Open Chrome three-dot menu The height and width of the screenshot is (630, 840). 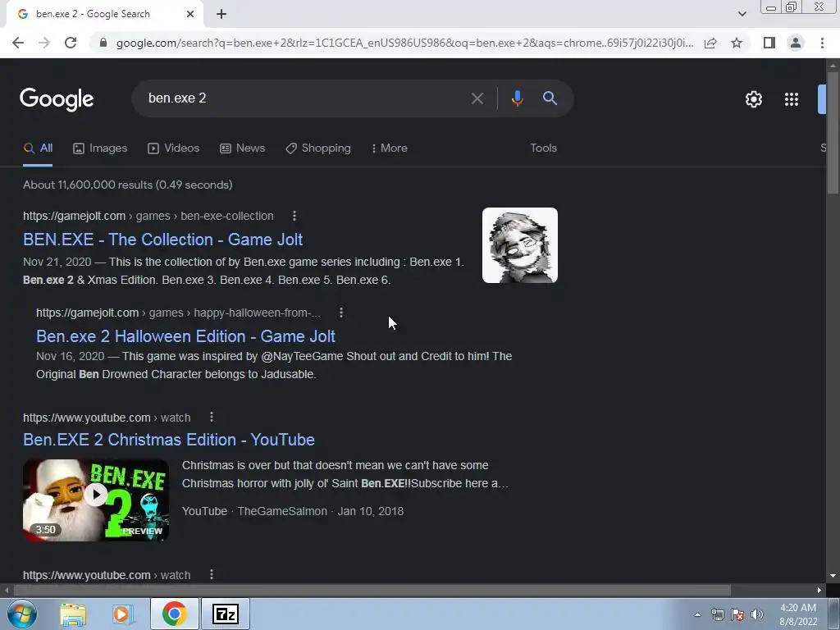(822, 43)
